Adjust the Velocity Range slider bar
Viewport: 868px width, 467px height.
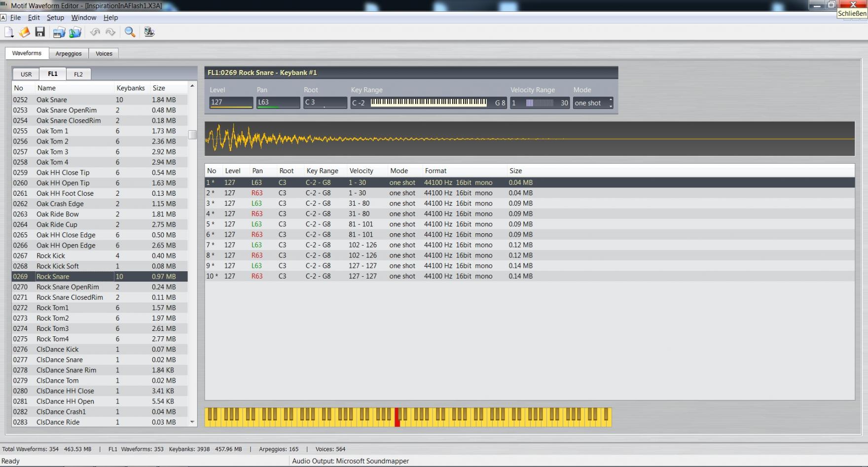(540, 103)
